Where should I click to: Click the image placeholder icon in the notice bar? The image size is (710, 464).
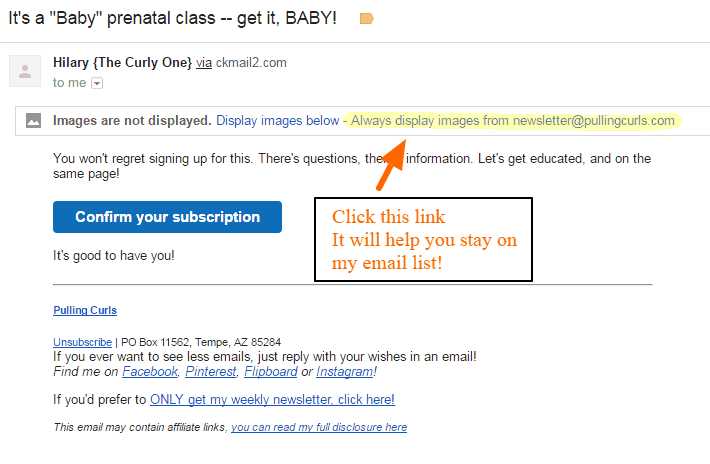(x=34, y=120)
